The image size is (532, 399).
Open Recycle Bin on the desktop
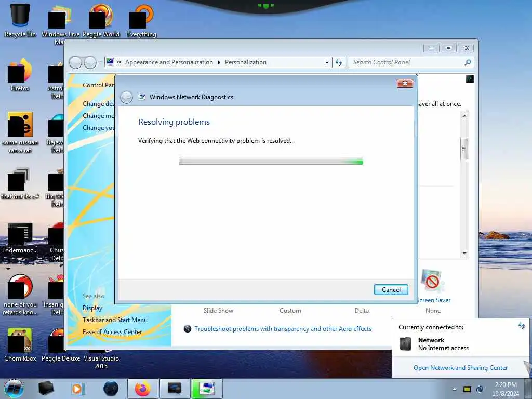[x=20, y=20]
